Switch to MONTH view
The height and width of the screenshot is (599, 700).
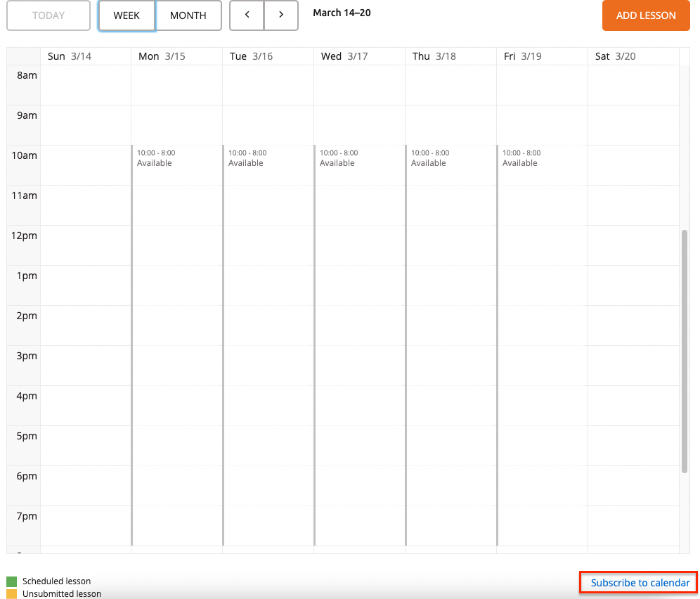[x=188, y=15]
